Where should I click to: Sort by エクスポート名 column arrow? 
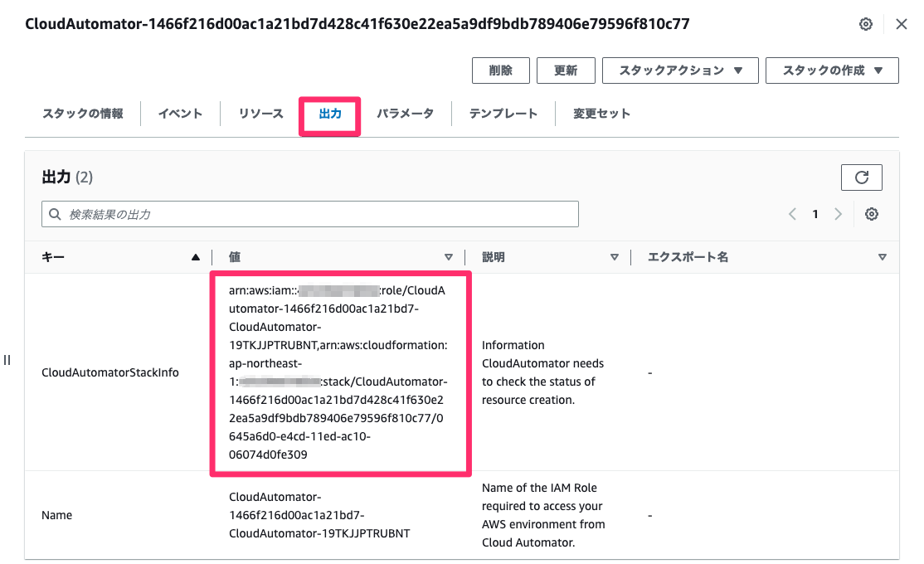tap(883, 257)
